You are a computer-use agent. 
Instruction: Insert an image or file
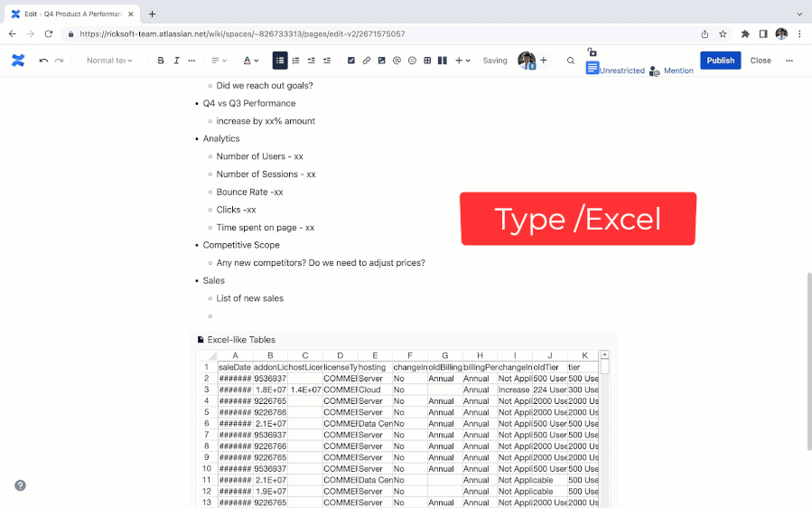click(x=382, y=61)
